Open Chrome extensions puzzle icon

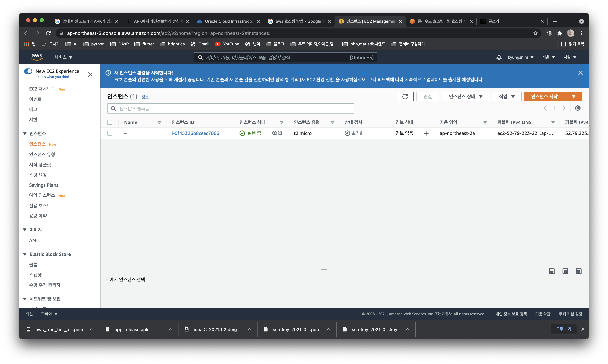pyautogui.click(x=560, y=33)
